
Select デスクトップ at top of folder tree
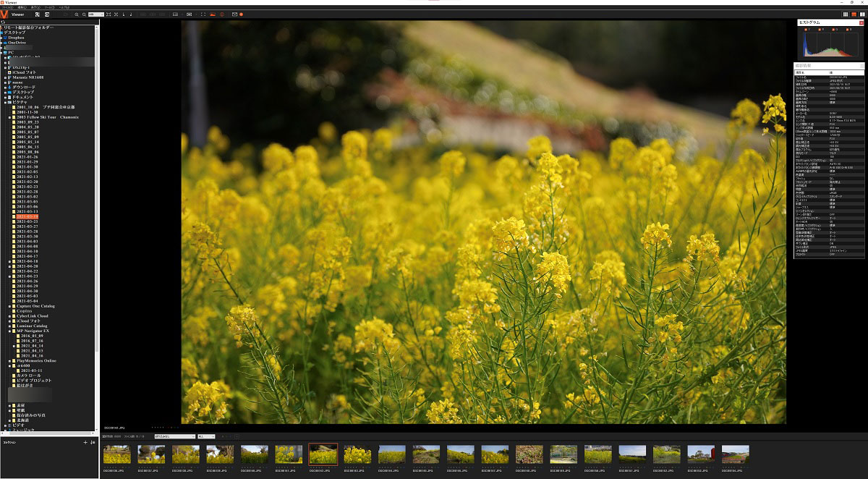click(x=14, y=33)
